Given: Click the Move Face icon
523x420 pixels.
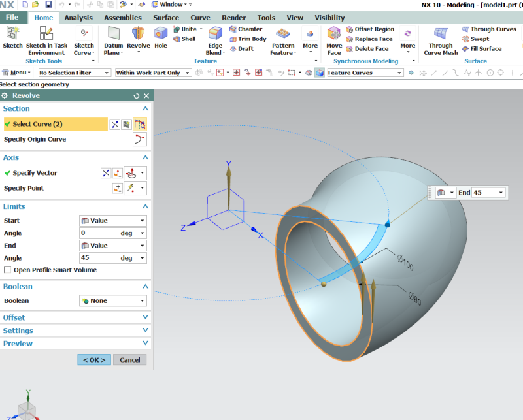Looking at the screenshot, I should click(334, 34).
